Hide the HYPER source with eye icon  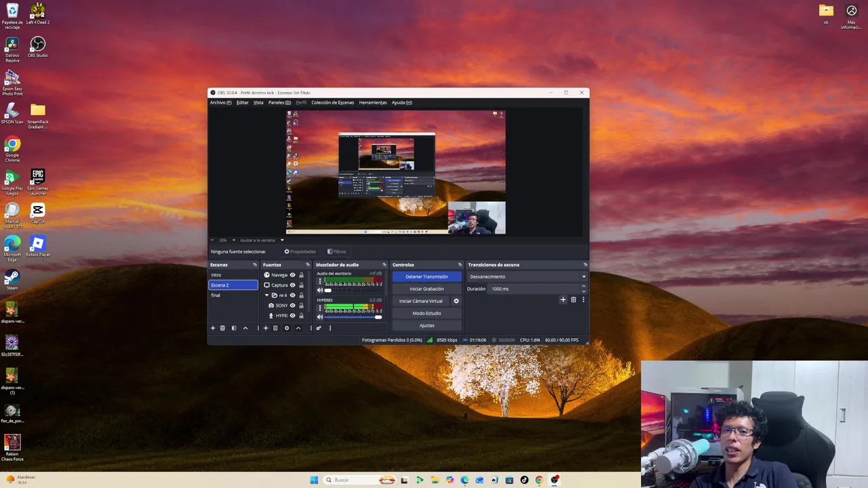click(x=293, y=316)
